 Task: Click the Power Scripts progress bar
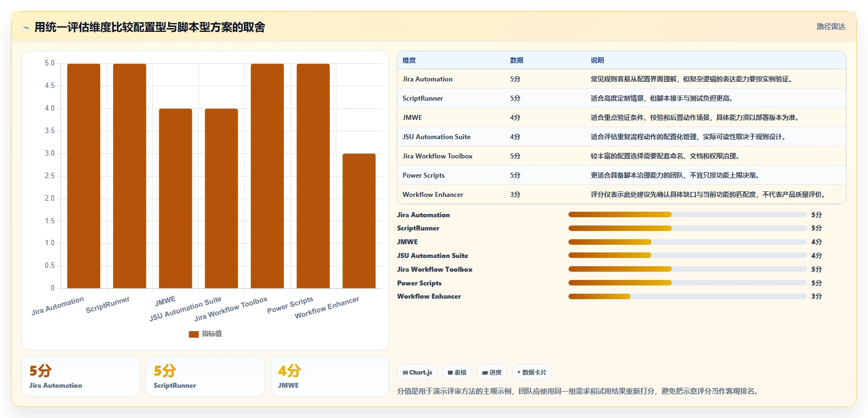pyautogui.click(x=687, y=283)
